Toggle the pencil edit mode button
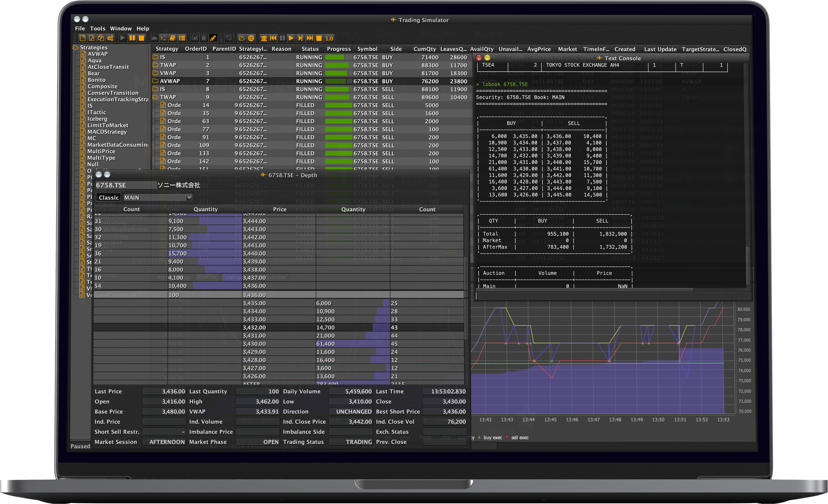The height and width of the screenshot is (504, 828). 213,38
